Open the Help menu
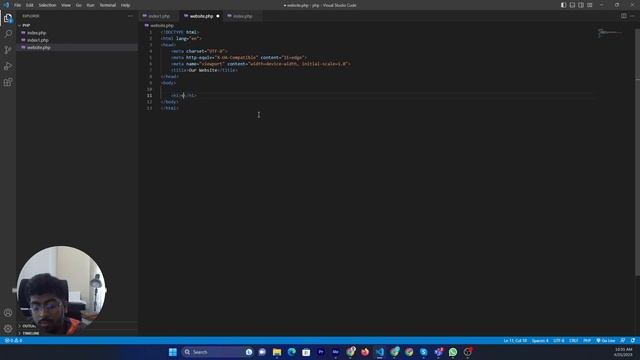The width and height of the screenshot is (640, 360). (125, 5)
